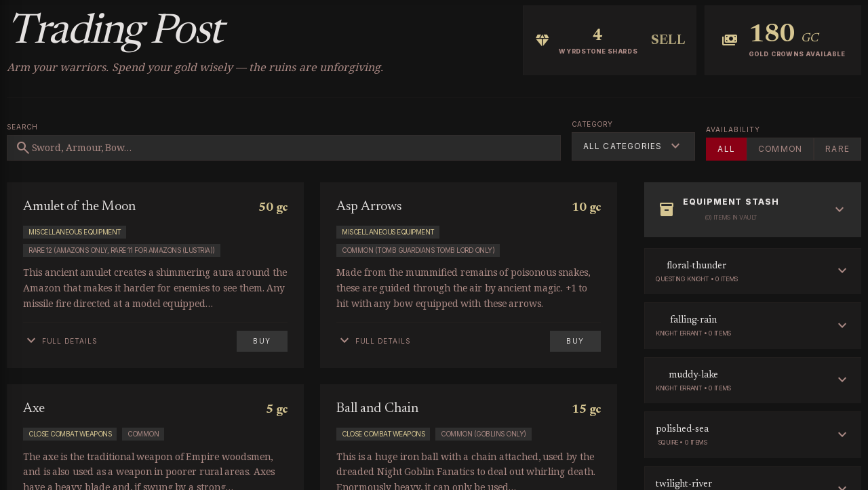Expand polished-sea squire inventory
868x490 pixels.
(x=842, y=434)
